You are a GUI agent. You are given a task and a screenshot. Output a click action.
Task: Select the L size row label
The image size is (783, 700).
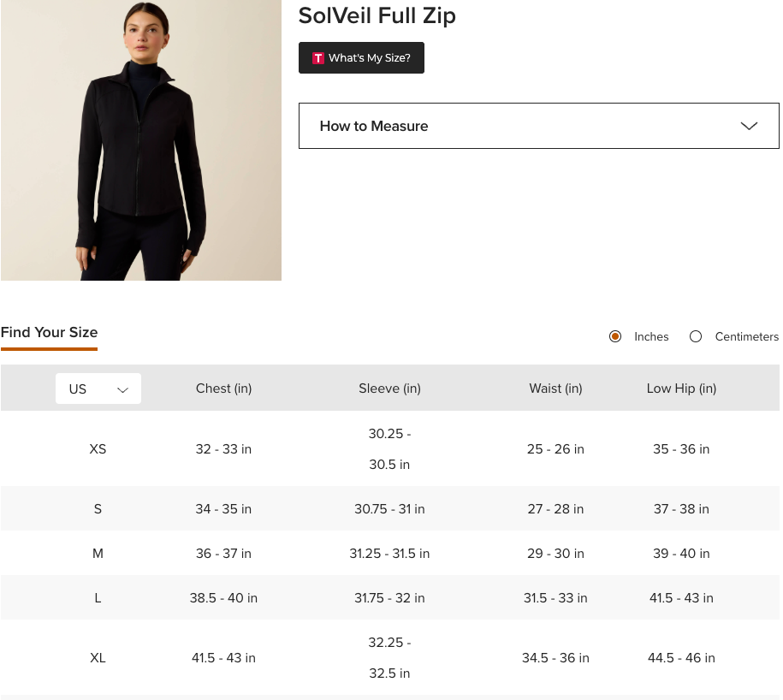tap(98, 598)
